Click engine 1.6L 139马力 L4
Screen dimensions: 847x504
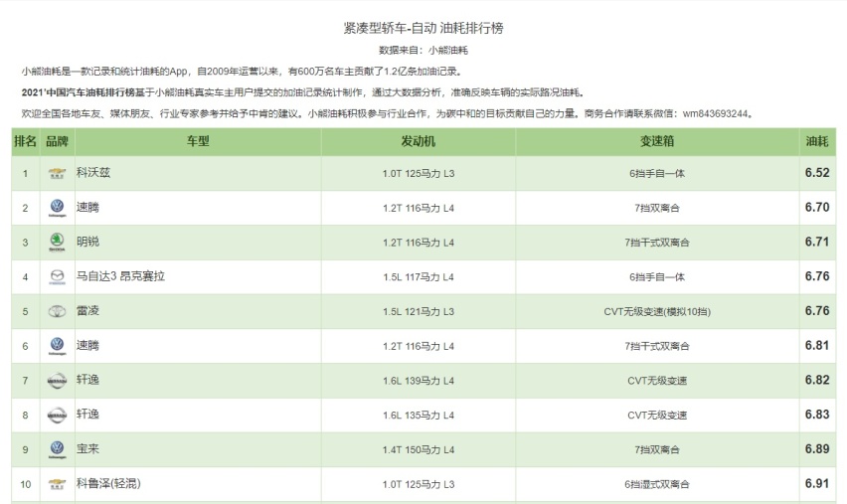419,382
